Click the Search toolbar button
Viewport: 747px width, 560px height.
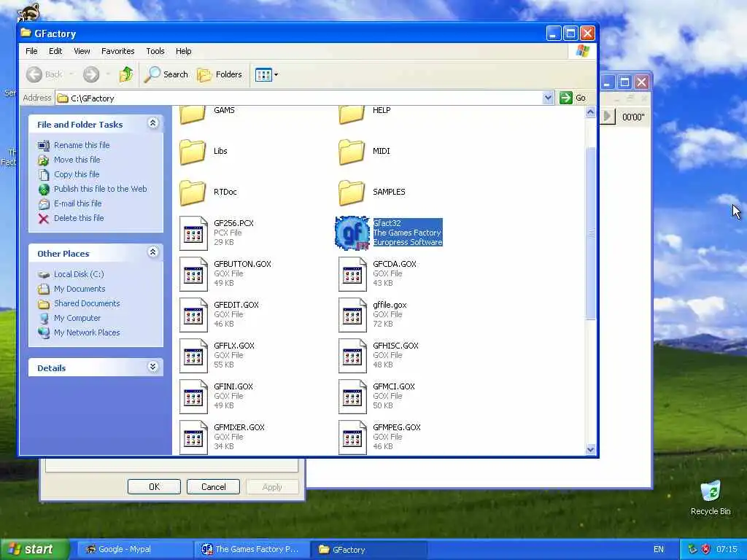click(166, 74)
